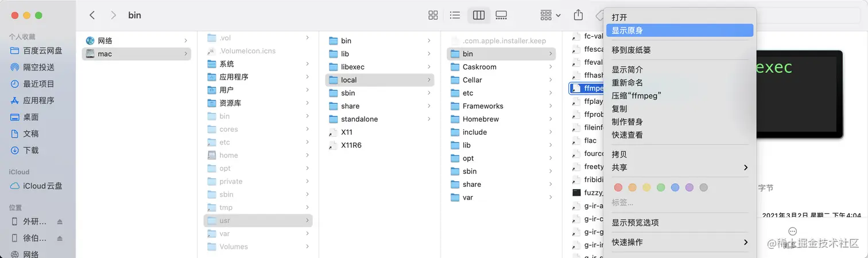868x258 pixels.
Task: Open the 资源库 folder
Action: click(x=258, y=103)
